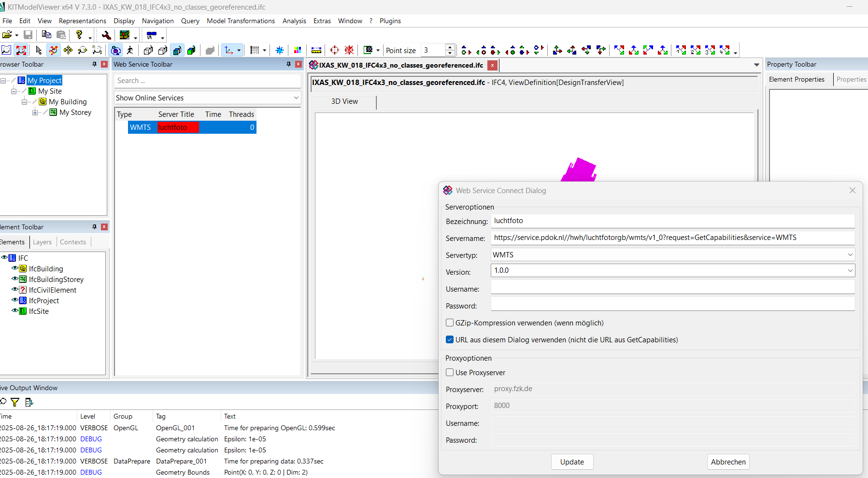Click the yellow filter funnel icon
The height and width of the screenshot is (478, 868).
15,402
